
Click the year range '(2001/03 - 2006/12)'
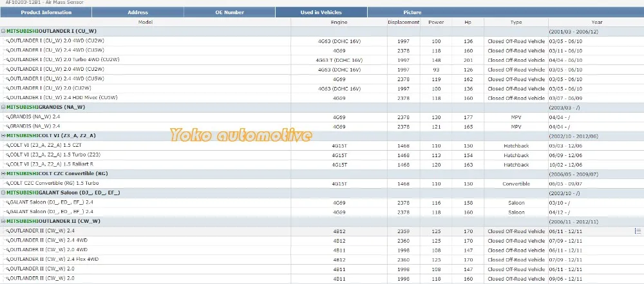pyautogui.click(x=573, y=32)
